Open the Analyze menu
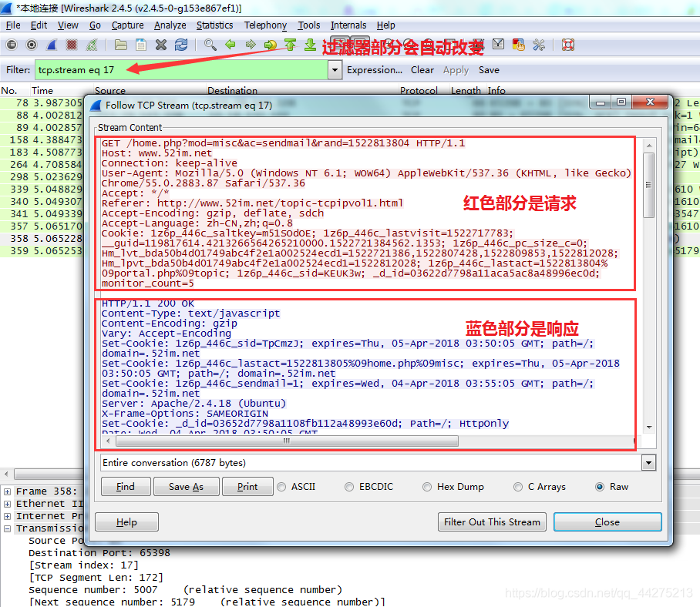 pyautogui.click(x=170, y=25)
